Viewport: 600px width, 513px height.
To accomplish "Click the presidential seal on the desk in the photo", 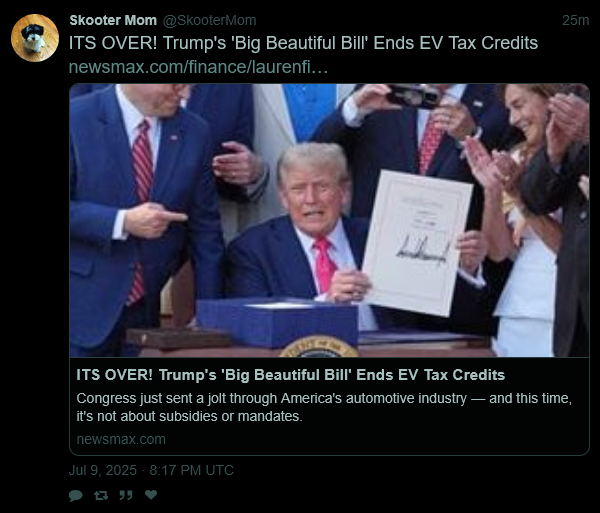I will click(x=319, y=347).
